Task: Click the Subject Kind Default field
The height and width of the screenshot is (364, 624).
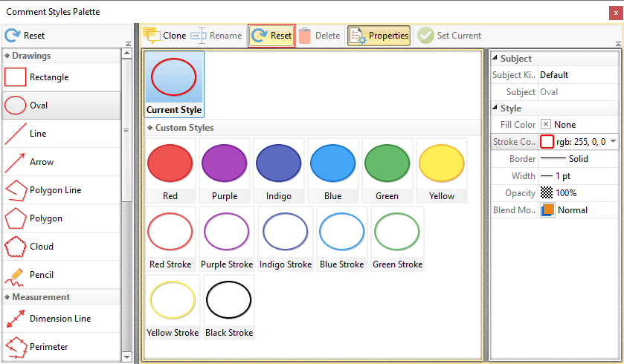Action: [x=576, y=75]
